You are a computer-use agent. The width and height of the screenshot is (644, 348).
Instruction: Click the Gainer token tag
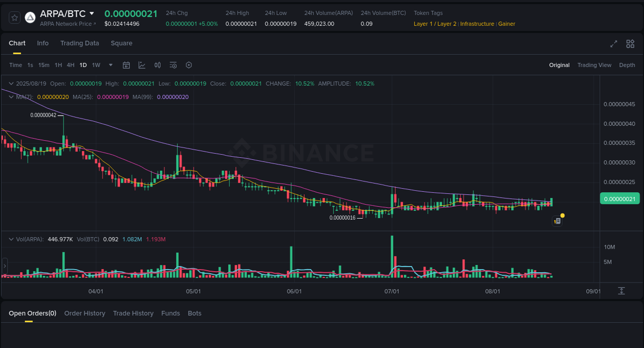click(506, 24)
